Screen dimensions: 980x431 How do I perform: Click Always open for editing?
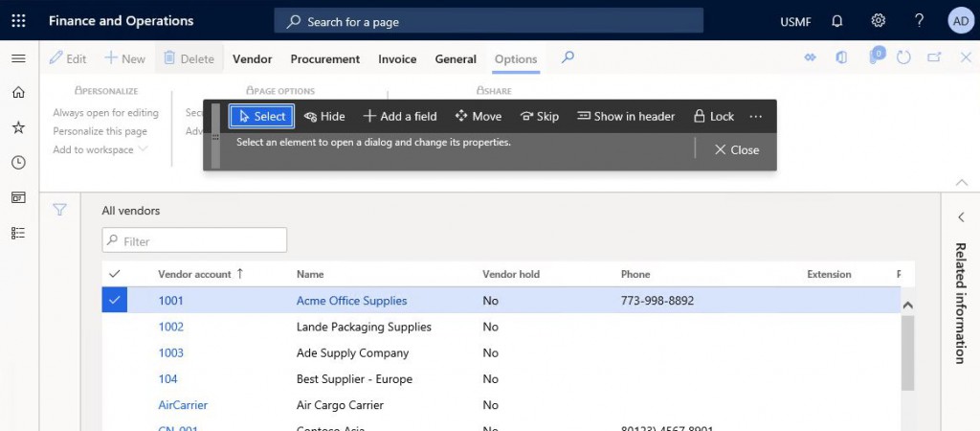pos(105,113)
